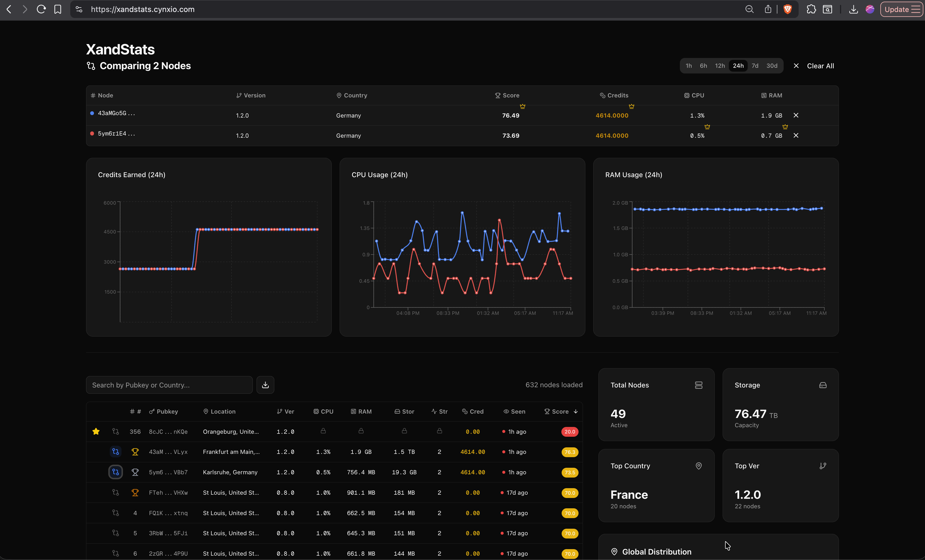Click the search by Pubkey input field

point(169,385)
